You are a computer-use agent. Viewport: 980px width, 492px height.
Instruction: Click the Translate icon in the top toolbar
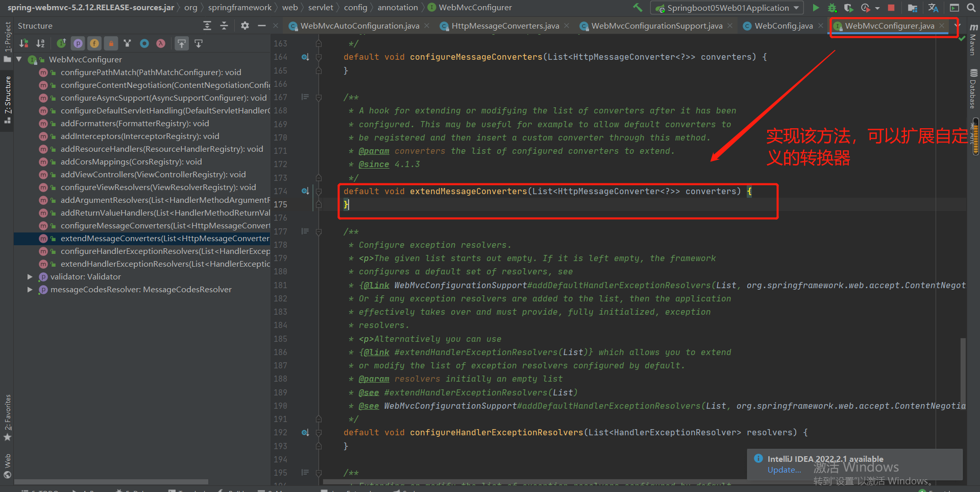tap(933, 8)
